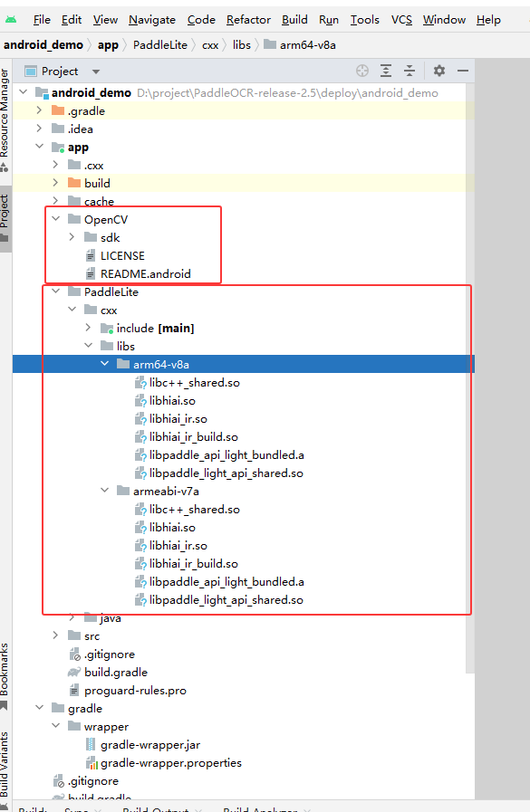The image size is (530, 812).
Task: Open the VCS menu
Action: [401, 20]
